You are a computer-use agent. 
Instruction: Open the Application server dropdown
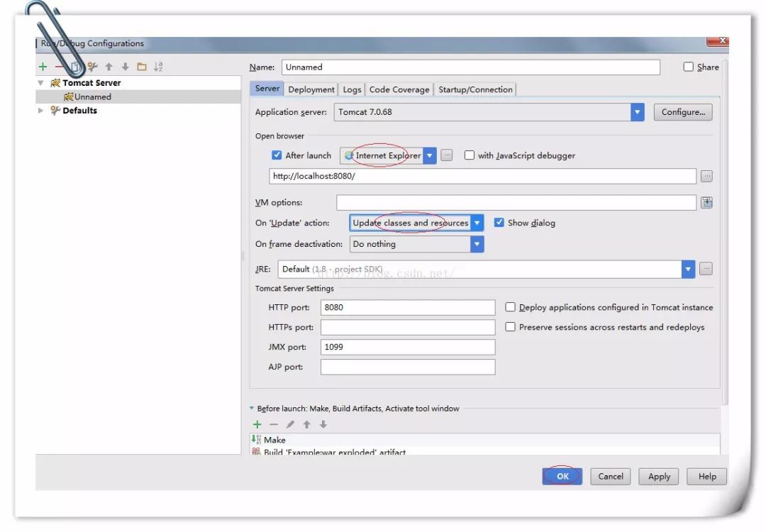638,112
